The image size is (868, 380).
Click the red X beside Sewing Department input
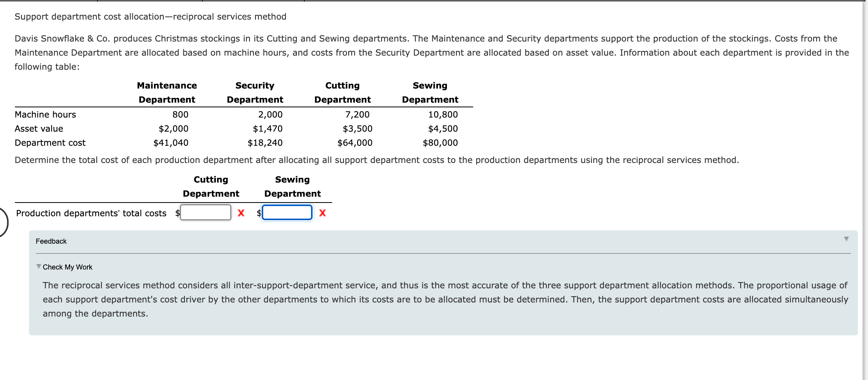pos(322,213)
